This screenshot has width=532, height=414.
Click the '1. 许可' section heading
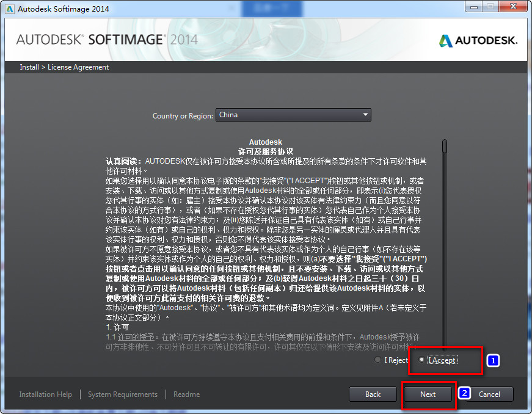(117, 327)
